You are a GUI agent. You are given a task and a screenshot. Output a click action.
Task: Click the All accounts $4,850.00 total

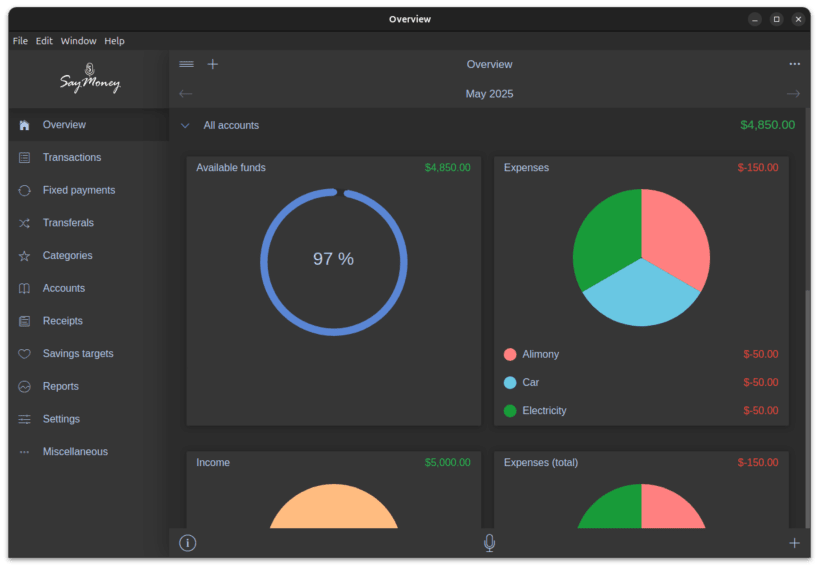coord(767,125)
